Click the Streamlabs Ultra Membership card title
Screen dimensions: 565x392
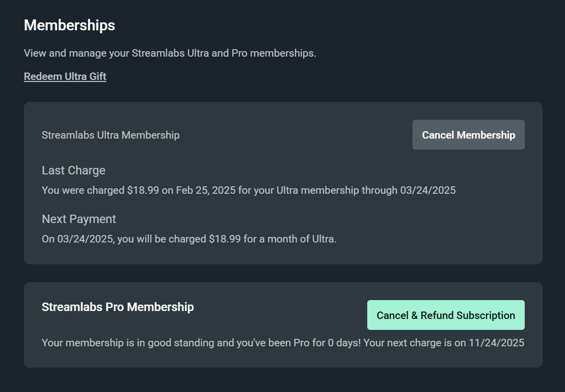110,135
